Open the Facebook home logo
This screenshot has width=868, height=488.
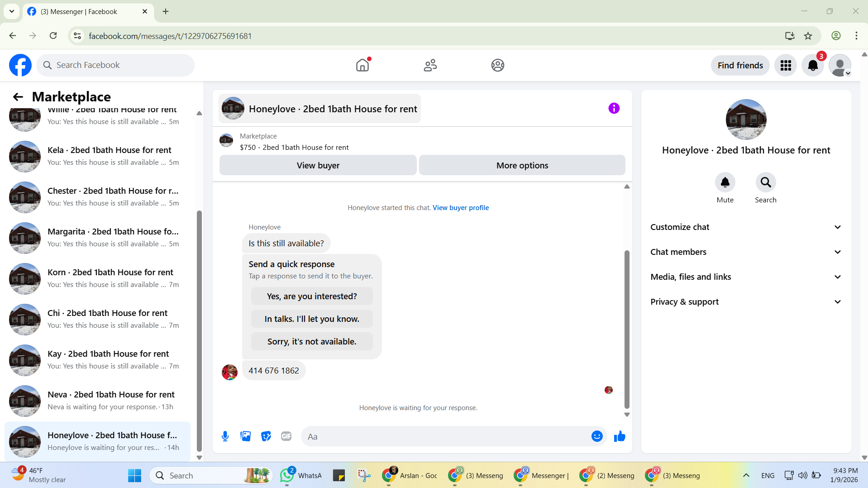click(20, 65)
